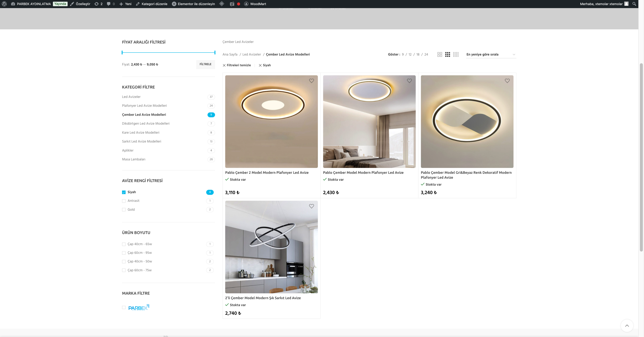Screen dimensions: 644x337
Task: Check the Gold color filter
Action: (x=124, y=210)
